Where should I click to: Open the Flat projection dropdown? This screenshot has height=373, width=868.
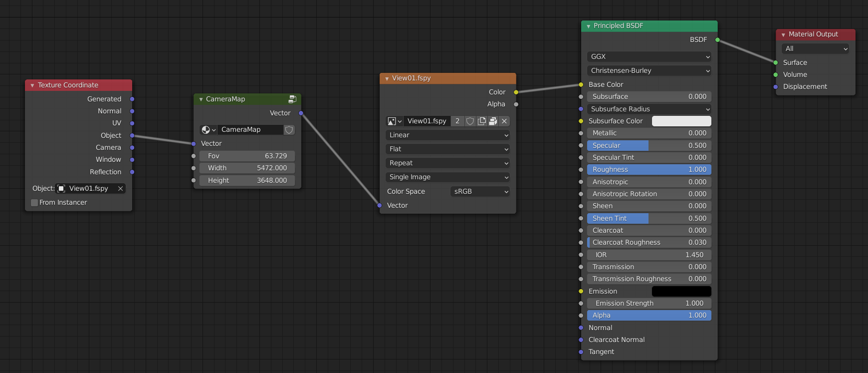448,149
